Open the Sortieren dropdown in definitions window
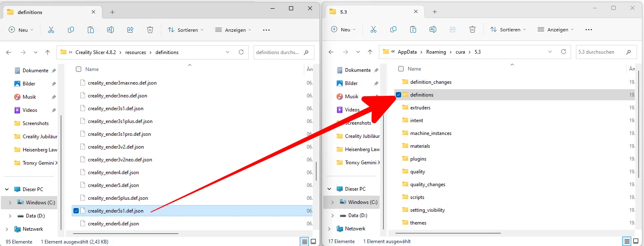 tap(186, 30)
